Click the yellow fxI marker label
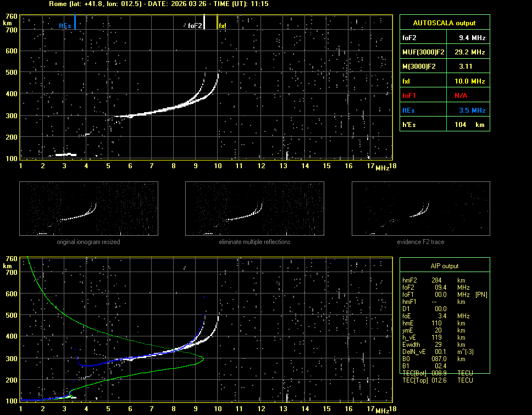 pos(223,25)
